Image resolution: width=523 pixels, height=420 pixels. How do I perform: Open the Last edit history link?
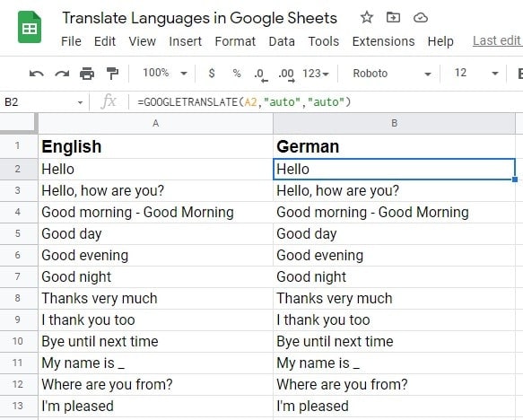[498, 40]
